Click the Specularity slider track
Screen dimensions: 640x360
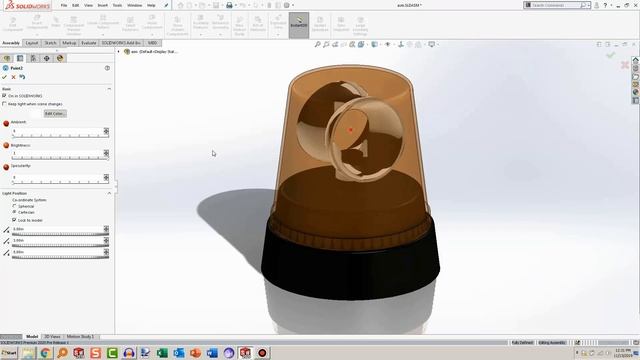pyautogui.click(x=60, y=182)
